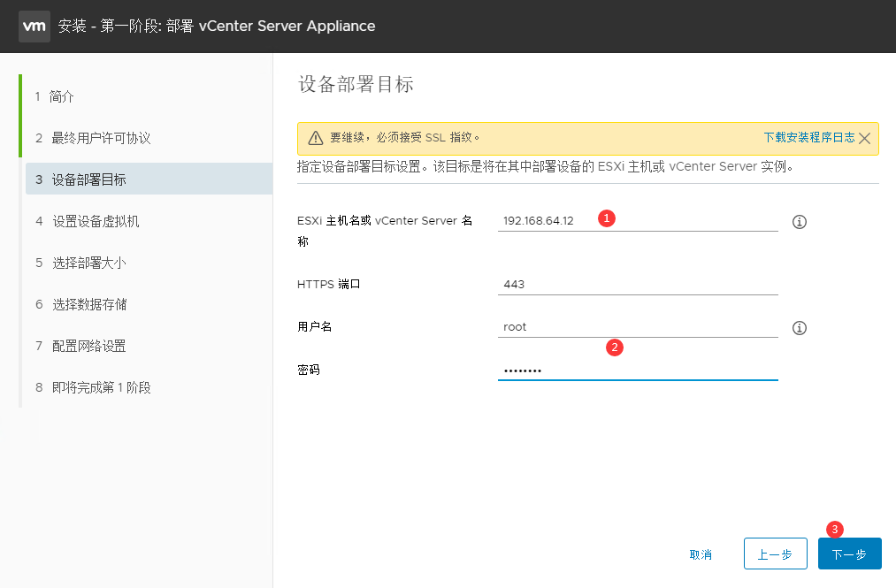Click the VMware vm logo
The height and width of the screenshot is (588, 896).
click(x=34, y=27)
